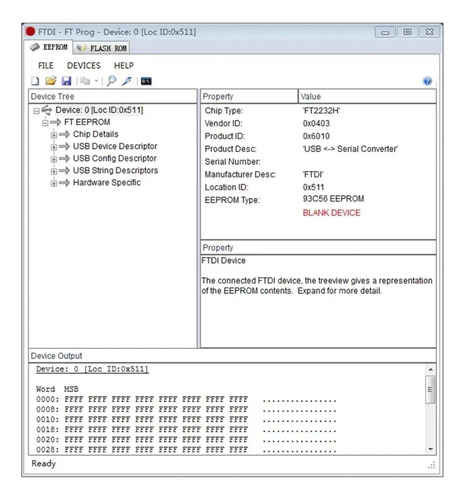The height and width of the screenshot is (500, 465).
Task: Click the USB icon beside Device: 0
Action: coord(47,110)
